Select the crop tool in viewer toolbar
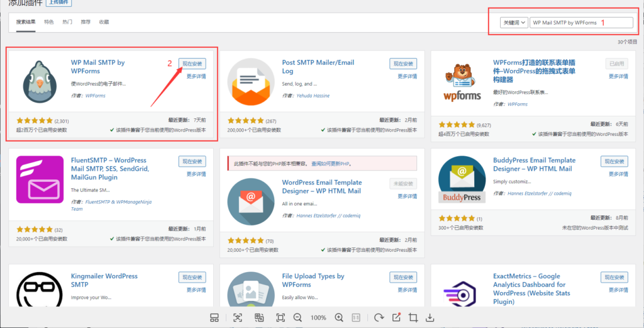 pos(413,317)
